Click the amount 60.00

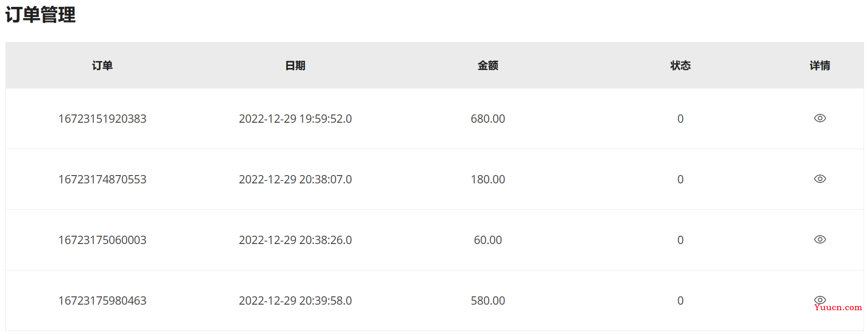(488, 240)
